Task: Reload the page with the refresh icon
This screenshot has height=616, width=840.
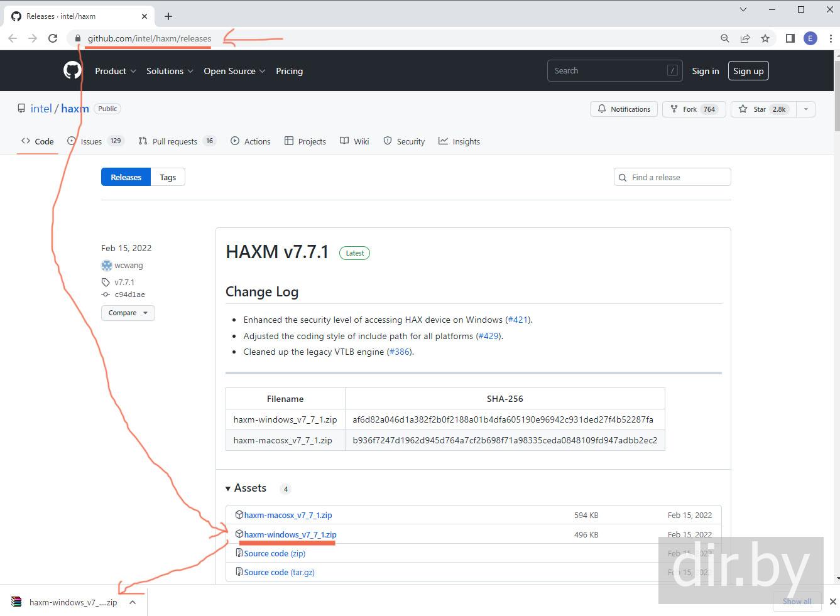Action: [53, 38]
